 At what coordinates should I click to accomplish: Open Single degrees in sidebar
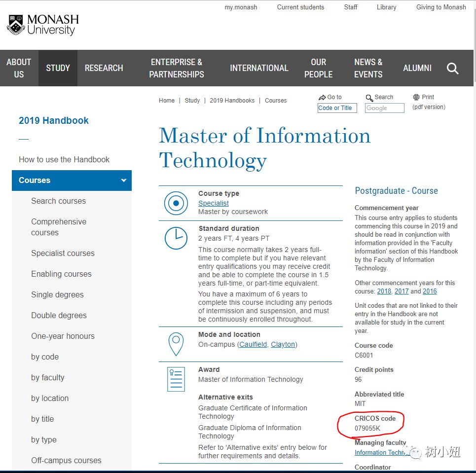(57, 295)
